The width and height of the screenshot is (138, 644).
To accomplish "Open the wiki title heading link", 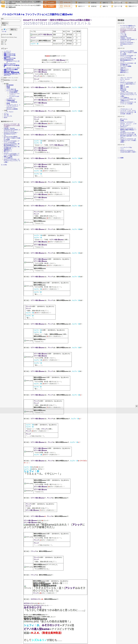I will [x=37, y=14].
